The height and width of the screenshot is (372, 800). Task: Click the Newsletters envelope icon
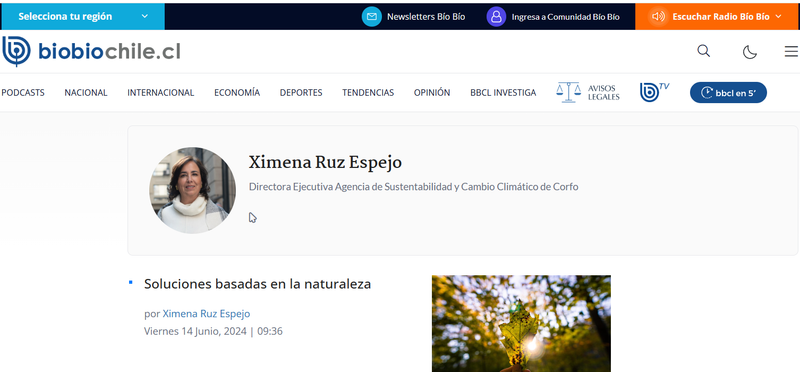[372, 16]
